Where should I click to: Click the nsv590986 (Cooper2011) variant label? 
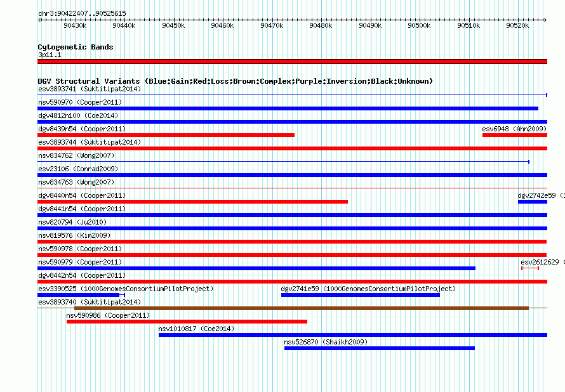[108, 315]
